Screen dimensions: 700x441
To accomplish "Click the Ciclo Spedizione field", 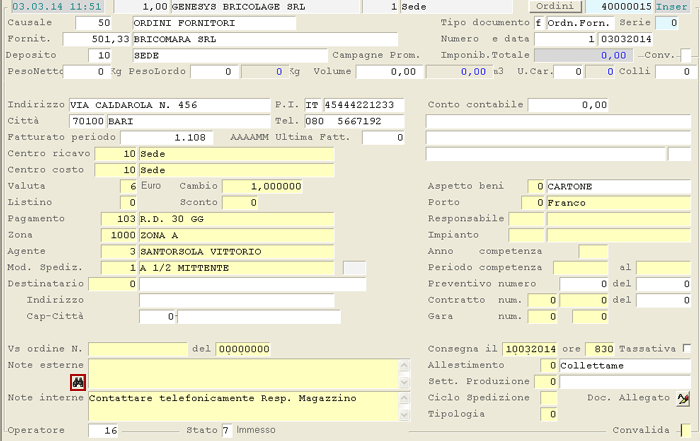I will 549,398.
